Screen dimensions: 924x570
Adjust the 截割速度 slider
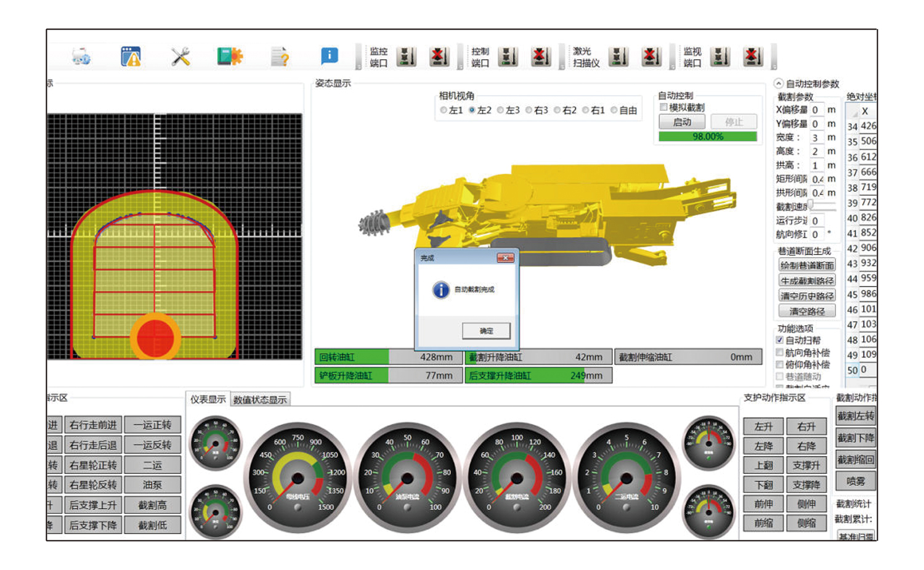tap(811, 205)
